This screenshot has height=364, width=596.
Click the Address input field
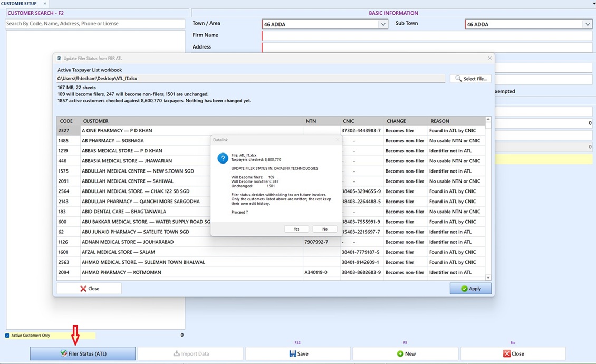click(x=427, y=47)
